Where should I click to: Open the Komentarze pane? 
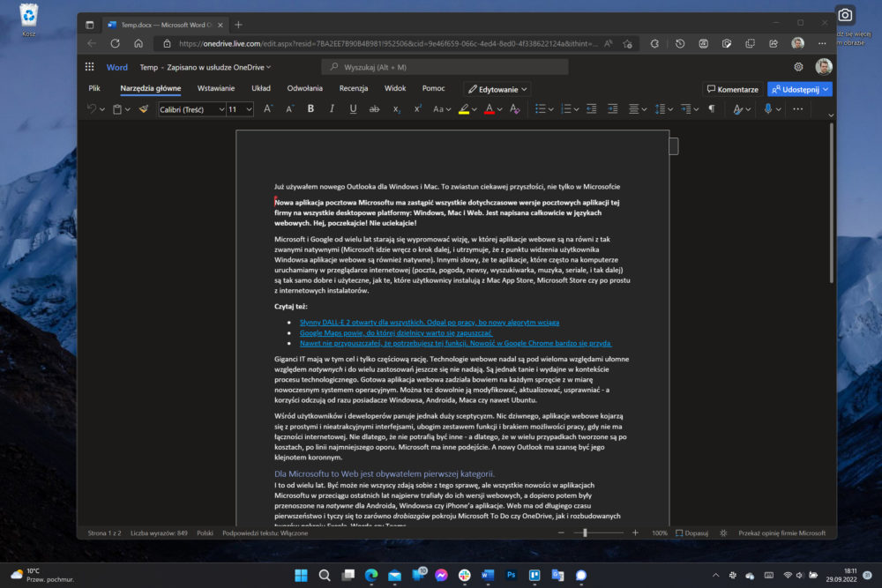pos(732,89)
